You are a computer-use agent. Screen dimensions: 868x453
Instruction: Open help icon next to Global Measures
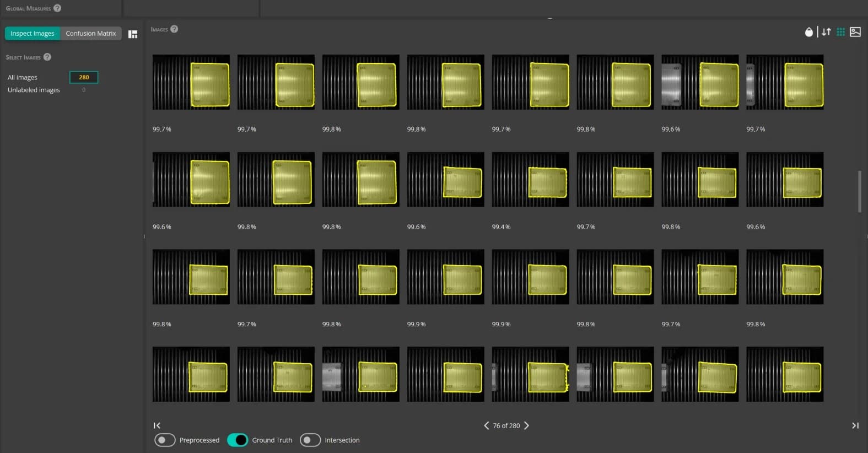coord(57,8)
